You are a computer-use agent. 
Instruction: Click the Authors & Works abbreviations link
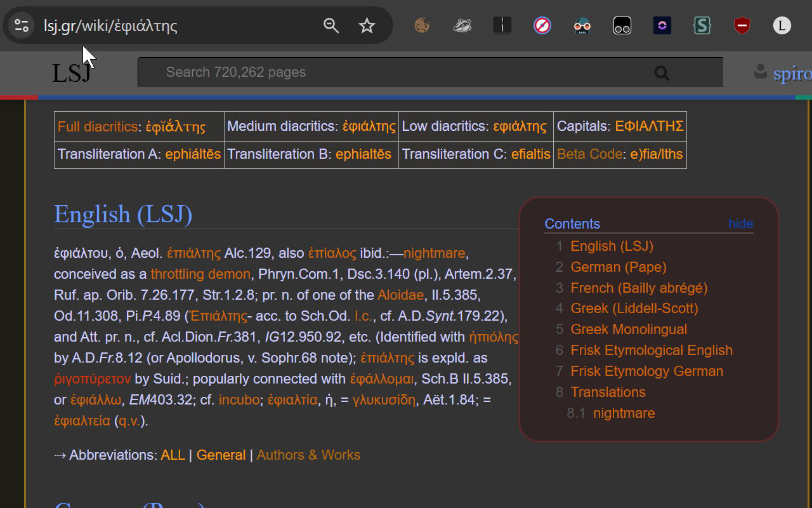[308, 455]
